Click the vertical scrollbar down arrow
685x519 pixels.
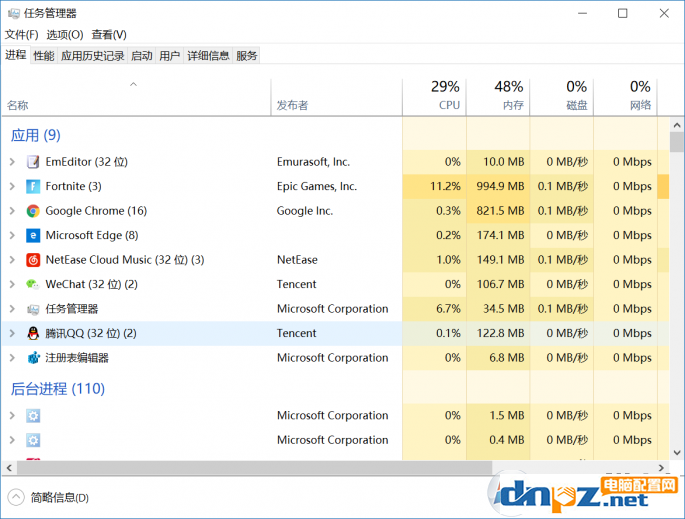coord(677,453)
